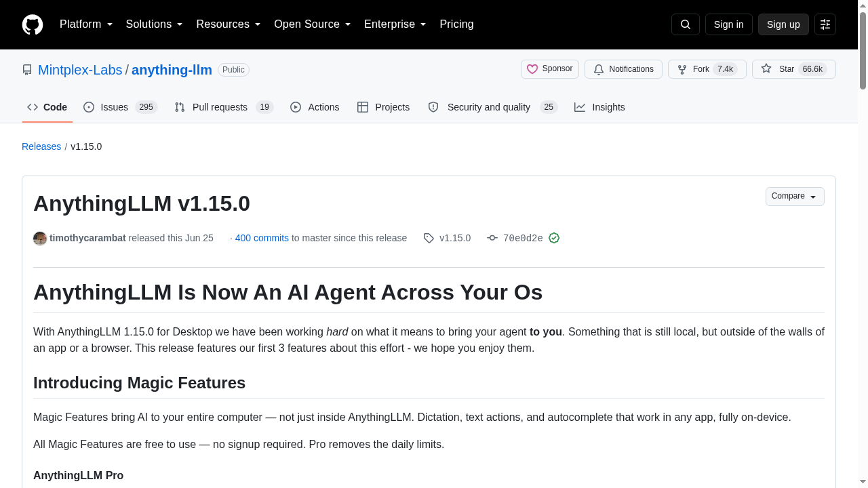The height and width of the screenshot is (488, 868).
Task: Expand the Open Source menu
Action: [313, 24]
